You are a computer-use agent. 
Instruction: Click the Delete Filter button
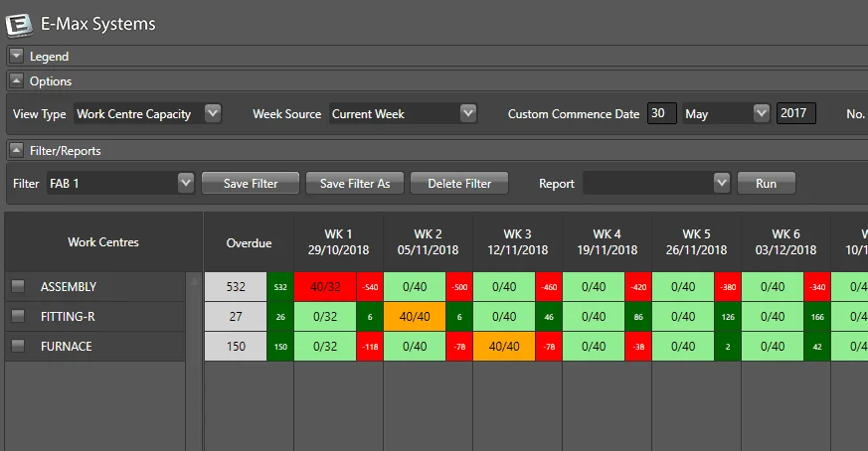tap(459, 183)
